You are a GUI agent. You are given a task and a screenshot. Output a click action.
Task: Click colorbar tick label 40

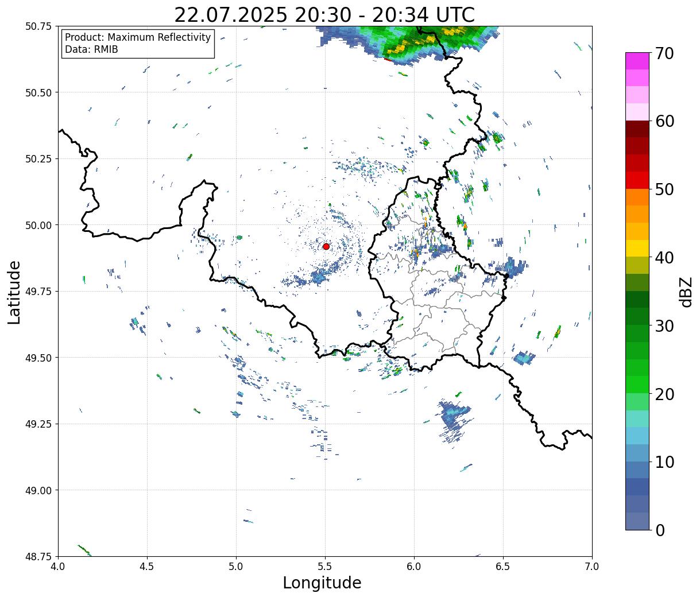[x=664, y=257]
